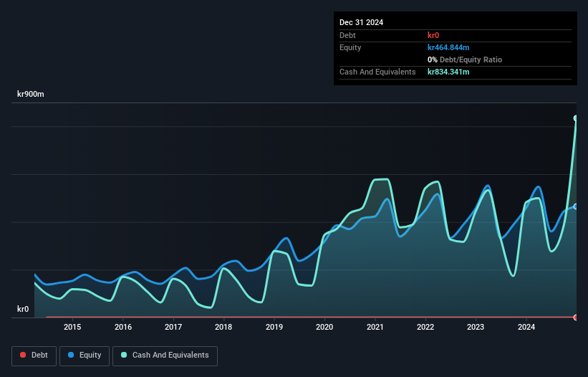Click the red Debt endpoint marker on chart
588x377 pixels.
(x=575, y=317)
